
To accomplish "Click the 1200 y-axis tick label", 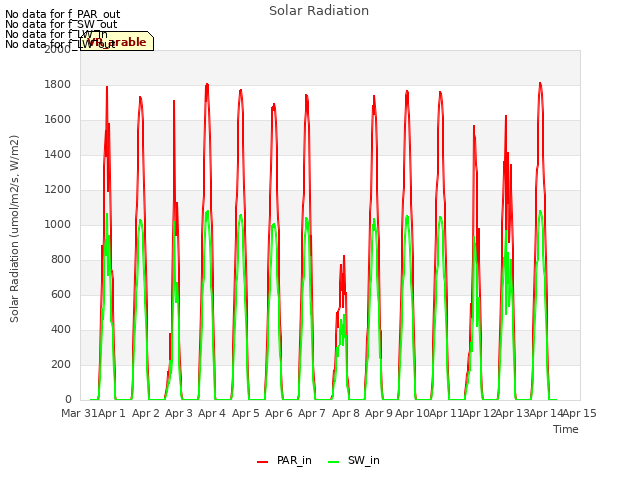I will click(x=58, y=190).
